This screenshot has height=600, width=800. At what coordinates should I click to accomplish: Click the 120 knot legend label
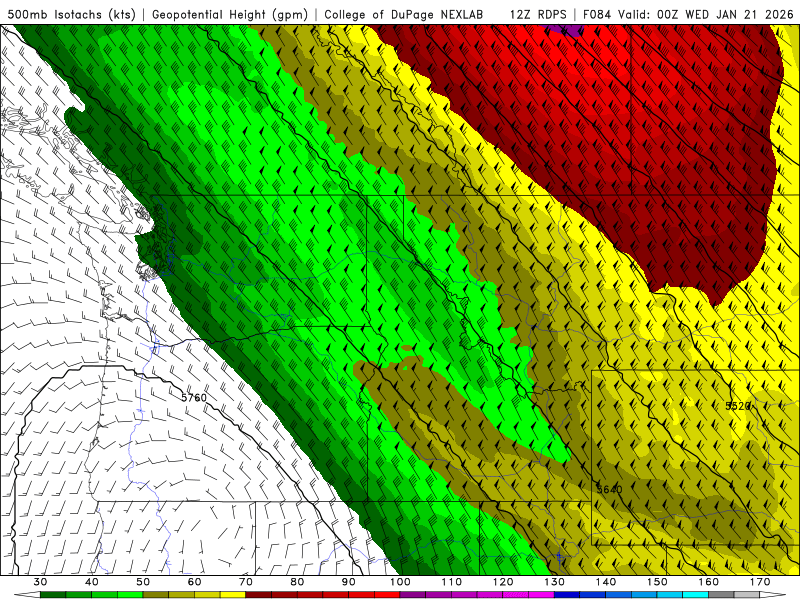click(503, 582)
